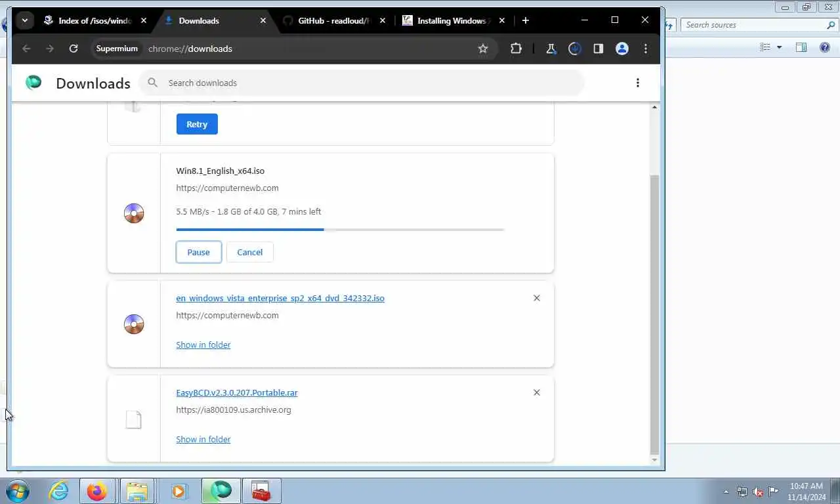Screen dimensions: 840x504
Task: Reload the downloads page
Action: [x=73, y=49]
